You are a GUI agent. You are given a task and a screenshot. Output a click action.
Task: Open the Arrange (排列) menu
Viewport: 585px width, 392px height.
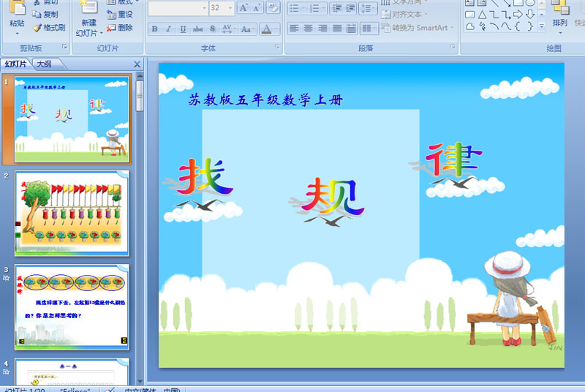[x=559, y=17]
